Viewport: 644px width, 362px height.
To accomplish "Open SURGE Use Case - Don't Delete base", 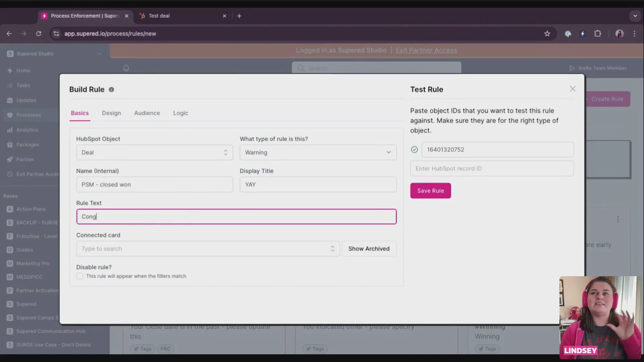I will tap(53, 345).
